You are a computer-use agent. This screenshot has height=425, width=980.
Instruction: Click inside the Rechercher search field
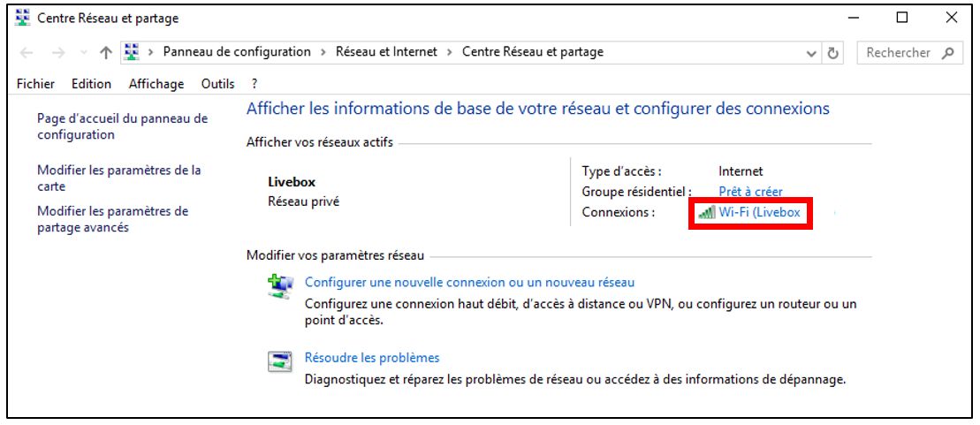point(898,53)
